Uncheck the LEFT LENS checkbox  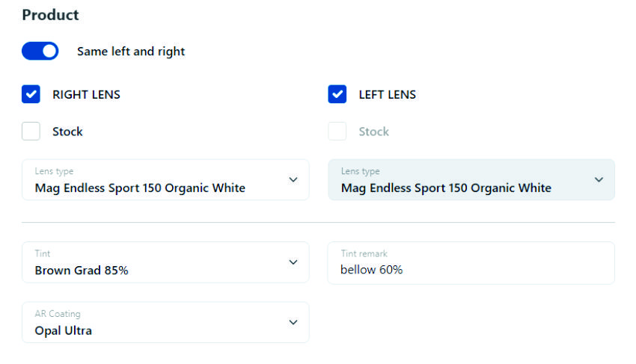[x=337, y=94]
